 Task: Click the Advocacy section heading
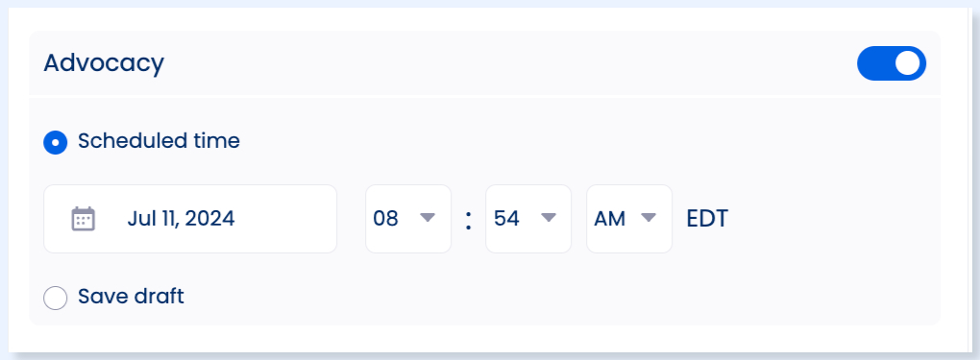pyautogui.click(x=104, y=63)
